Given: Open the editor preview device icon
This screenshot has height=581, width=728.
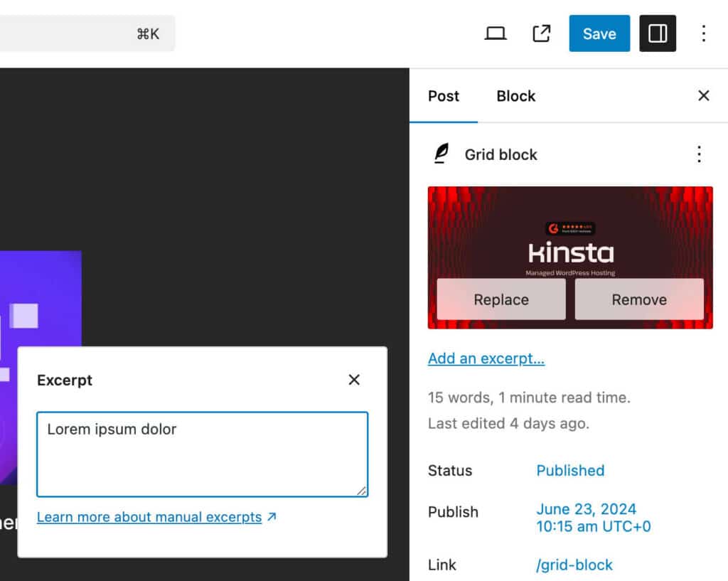Looking at the screenshot, I should [x=496, y=33].
